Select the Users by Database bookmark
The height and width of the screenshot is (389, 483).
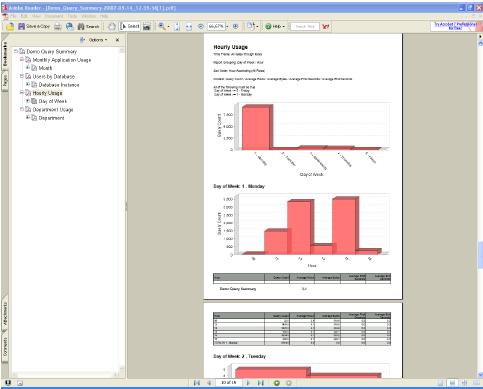click(x=54, y=76)
